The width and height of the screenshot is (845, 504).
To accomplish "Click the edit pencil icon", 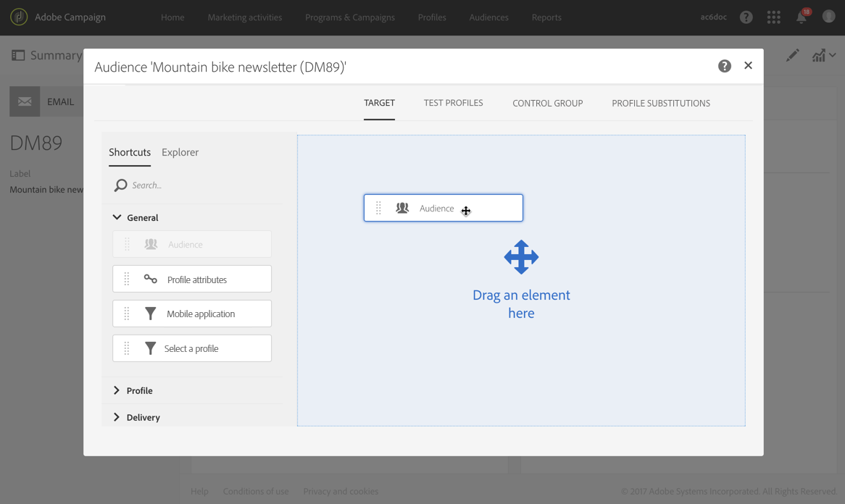I will [792, 55].
